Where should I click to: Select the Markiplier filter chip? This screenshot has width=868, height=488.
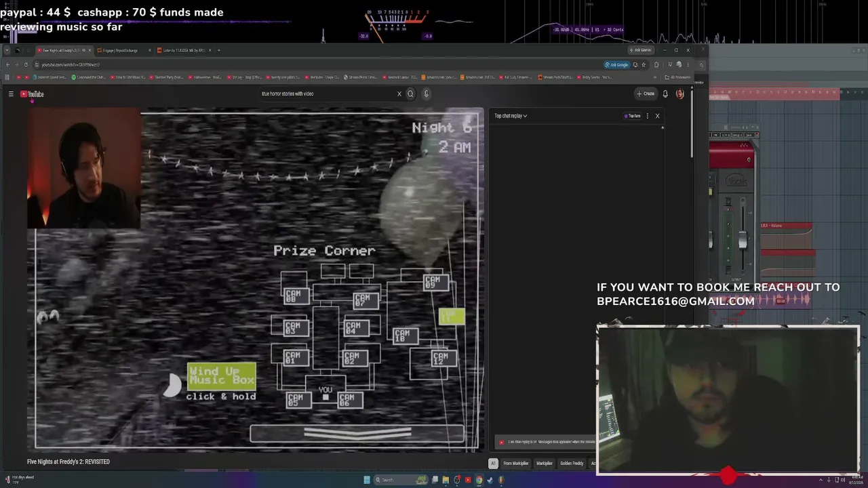545,464
